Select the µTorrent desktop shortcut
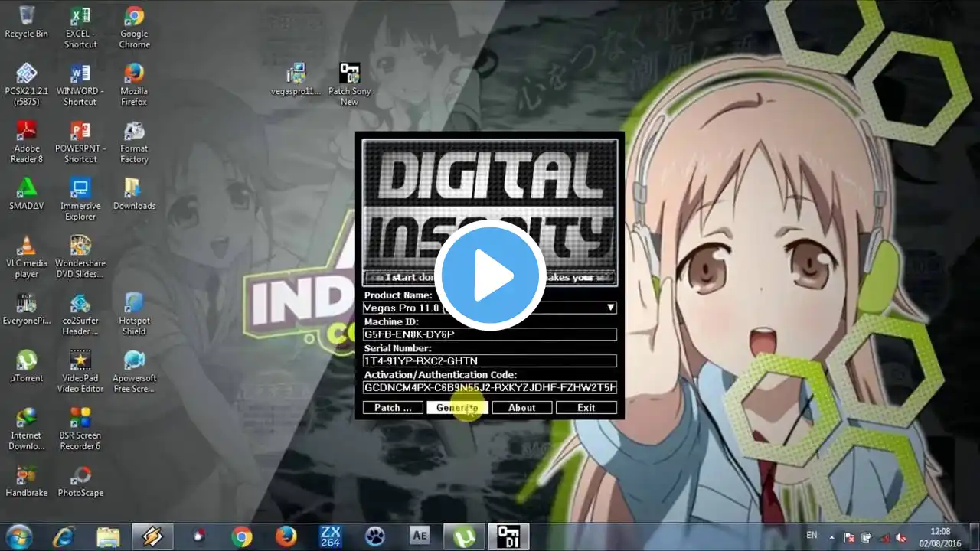Image resolution: width=980 pixels, height=551 pixels. pyautogui.click(x=26, y=366)
